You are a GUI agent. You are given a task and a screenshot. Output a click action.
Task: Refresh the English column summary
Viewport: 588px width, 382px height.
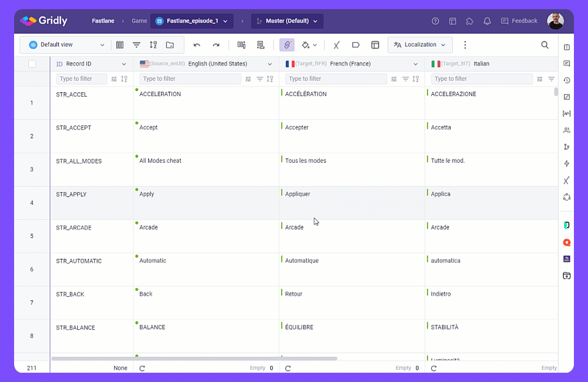(142, 369)
